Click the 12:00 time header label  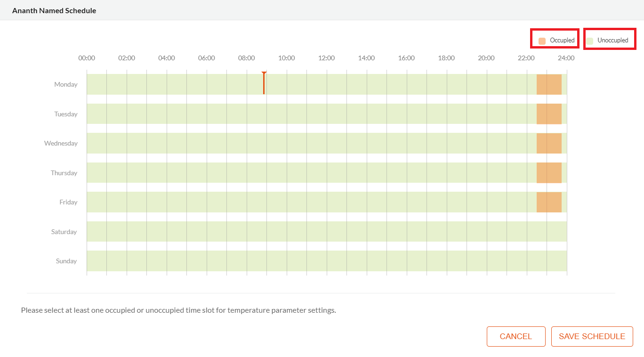point(326,58)
